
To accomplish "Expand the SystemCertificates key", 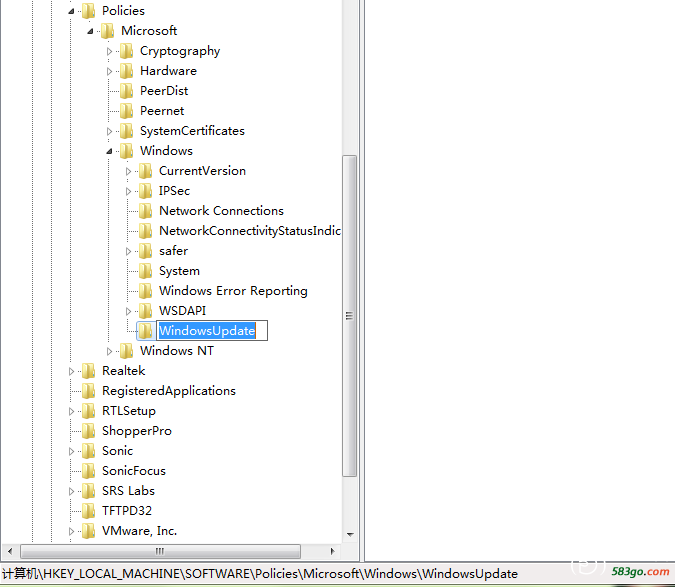I will 109,131.
